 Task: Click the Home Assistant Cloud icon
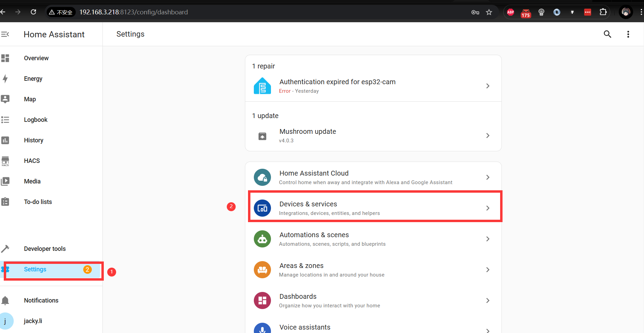pyautogui.click(x=262, y=177)
